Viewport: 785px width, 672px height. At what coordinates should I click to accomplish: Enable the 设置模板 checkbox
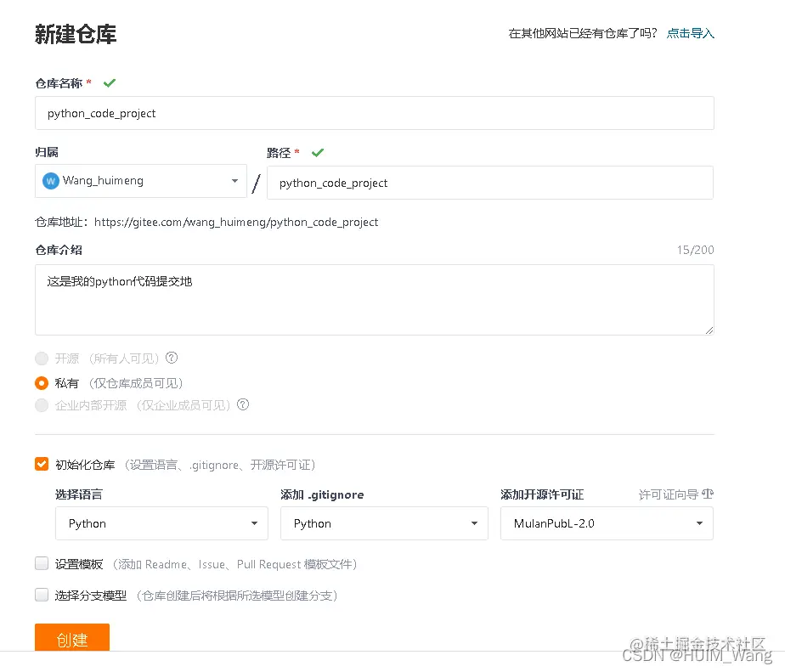[42, 563]
